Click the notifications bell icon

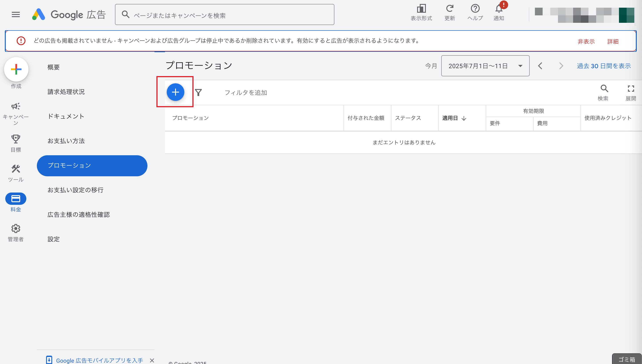coord(499,9)
